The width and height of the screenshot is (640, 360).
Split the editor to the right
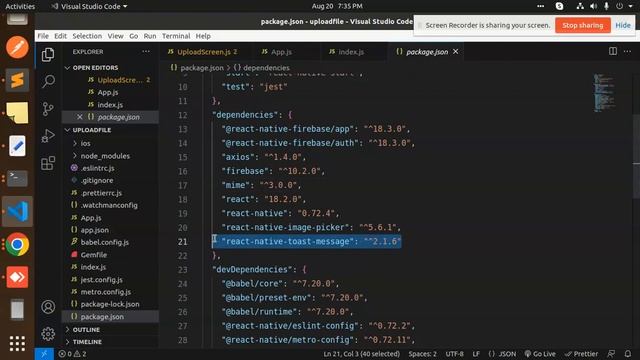click(613, 51)
